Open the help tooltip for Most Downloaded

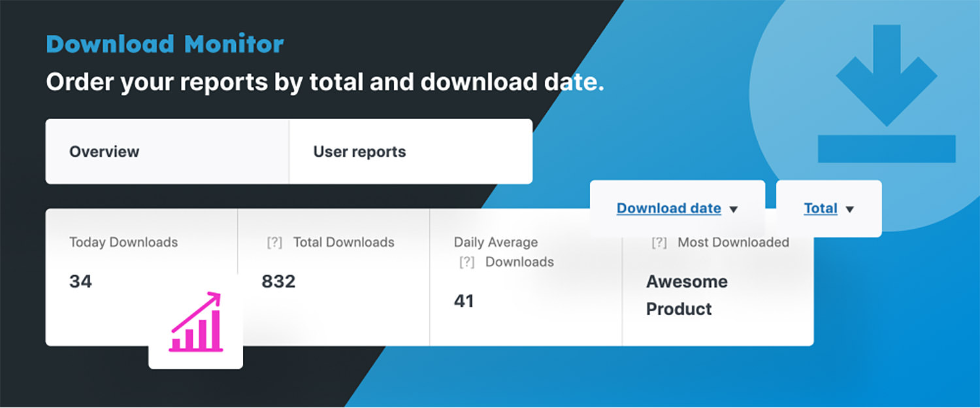click(659, 243)
